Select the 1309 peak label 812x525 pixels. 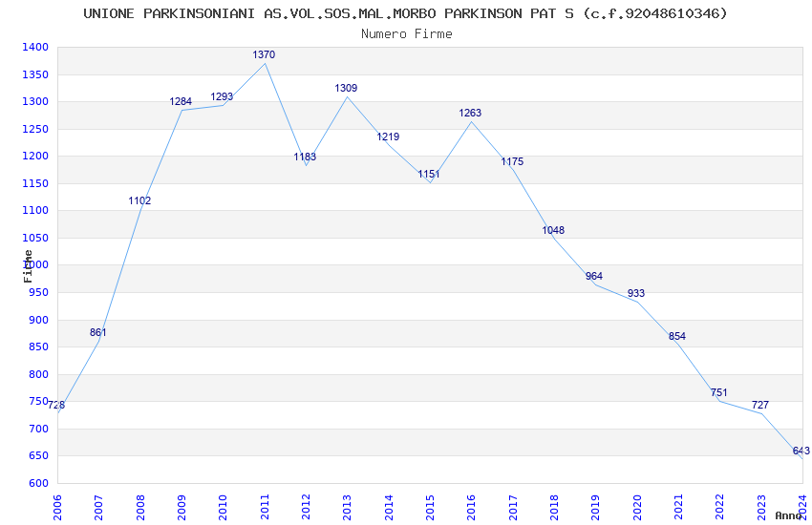[x=346, y=89]
